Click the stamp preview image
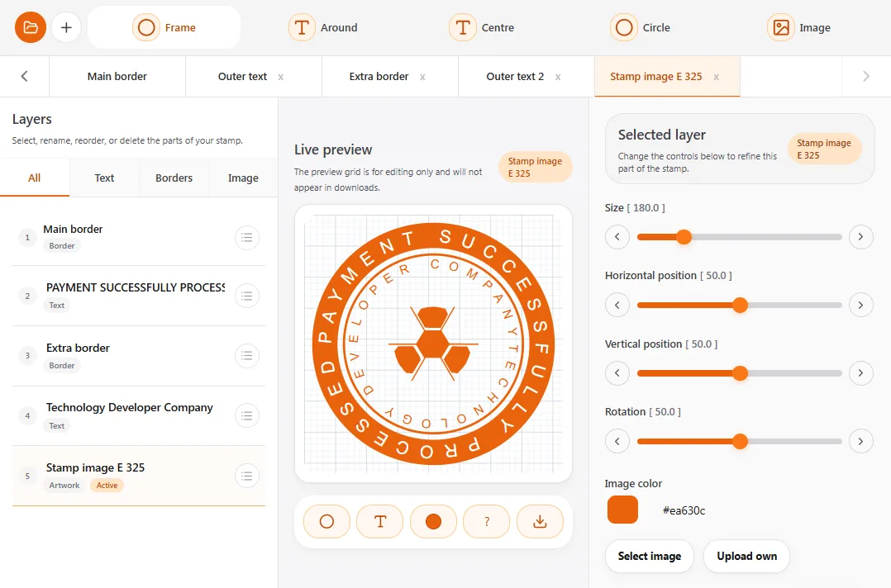The width and height of the screenshot is (891, 588). (x=434, y=344)
